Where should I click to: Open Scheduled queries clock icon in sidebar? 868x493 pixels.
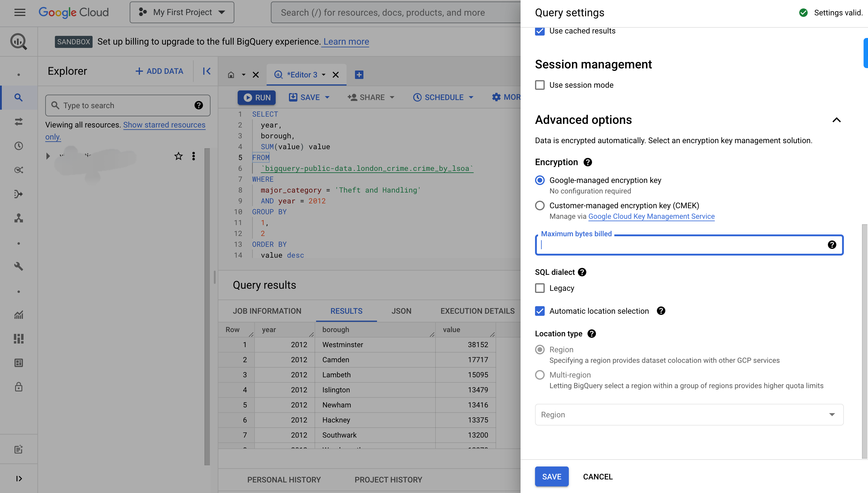point(19,146)
